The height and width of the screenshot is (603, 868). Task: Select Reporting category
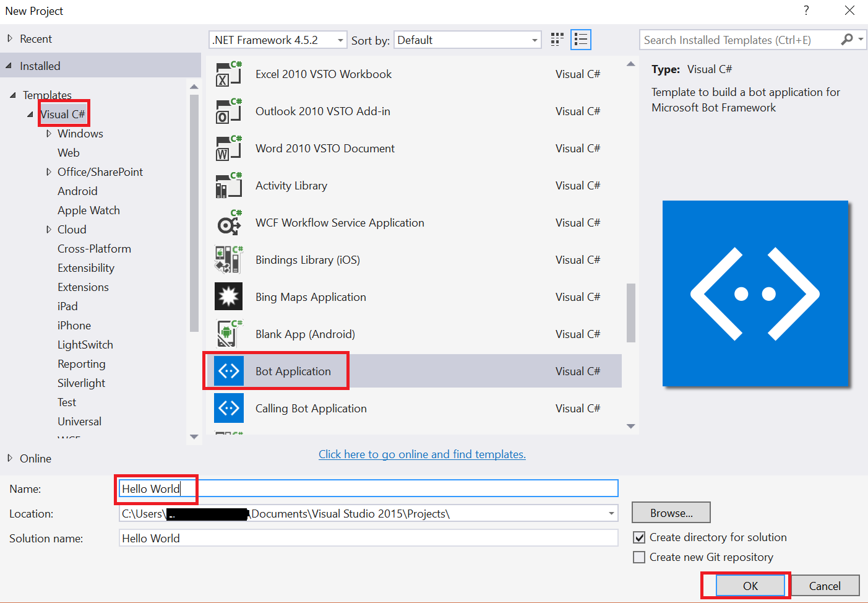coord(82,364)
